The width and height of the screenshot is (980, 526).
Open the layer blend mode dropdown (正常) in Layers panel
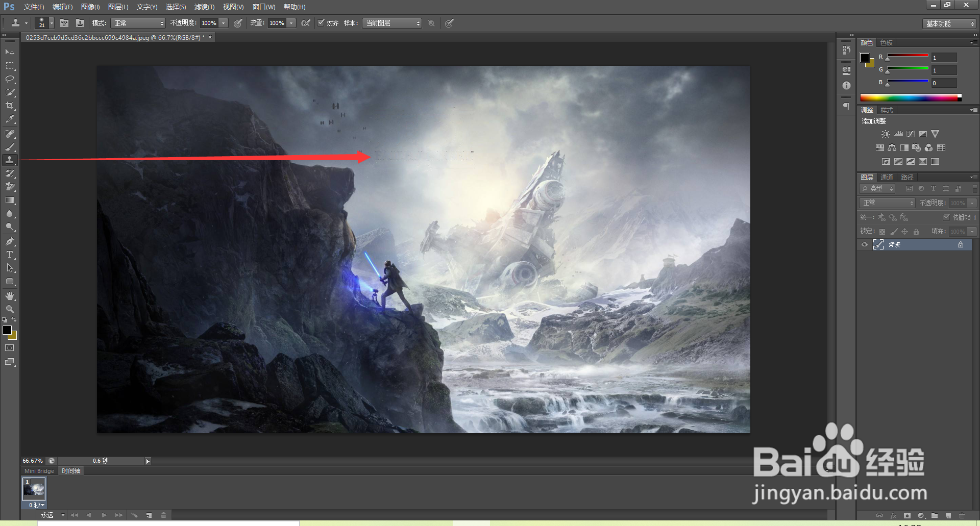coord(887,203)
